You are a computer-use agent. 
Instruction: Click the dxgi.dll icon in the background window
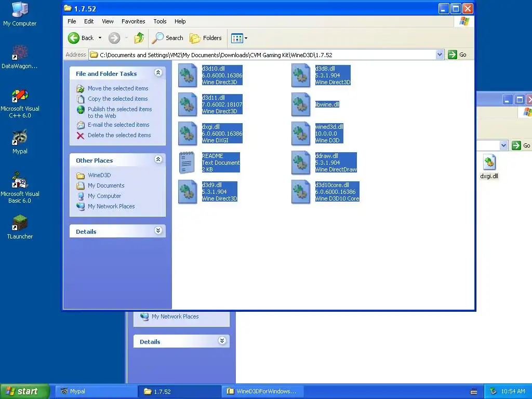(x=489, y=162)
